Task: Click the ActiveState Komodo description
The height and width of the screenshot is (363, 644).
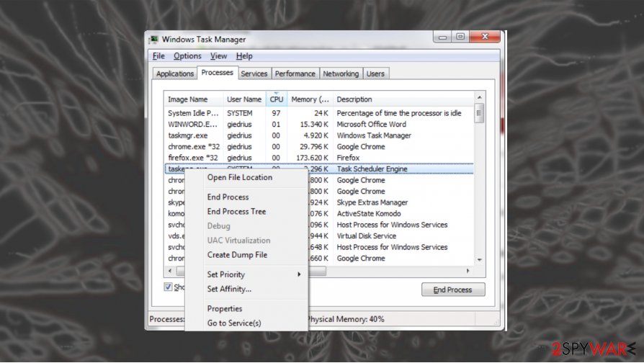Action: [369, 213]
